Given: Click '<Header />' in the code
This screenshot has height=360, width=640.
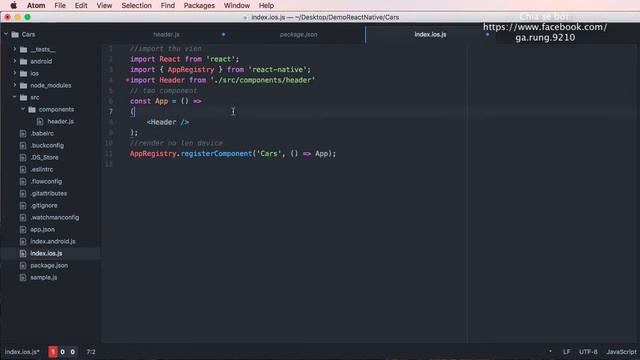Looking at the screenshot, I should tap(168, 122).
